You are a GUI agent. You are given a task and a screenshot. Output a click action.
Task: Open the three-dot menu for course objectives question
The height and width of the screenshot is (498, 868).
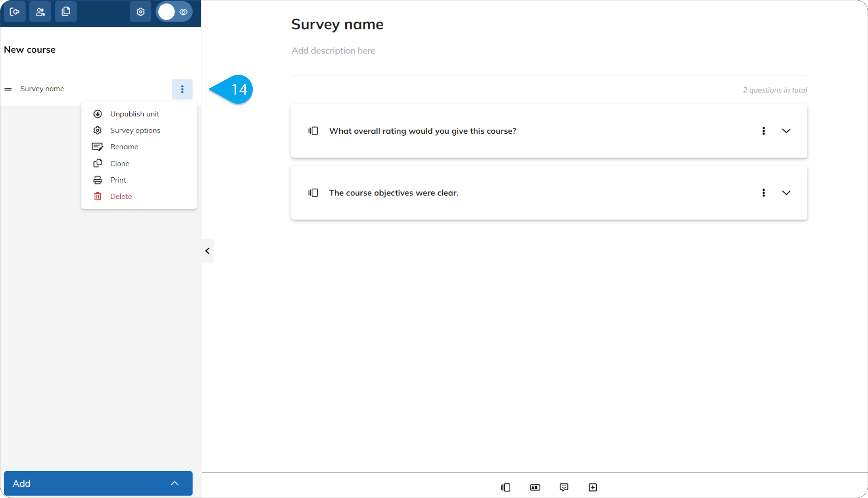[764, 193]
